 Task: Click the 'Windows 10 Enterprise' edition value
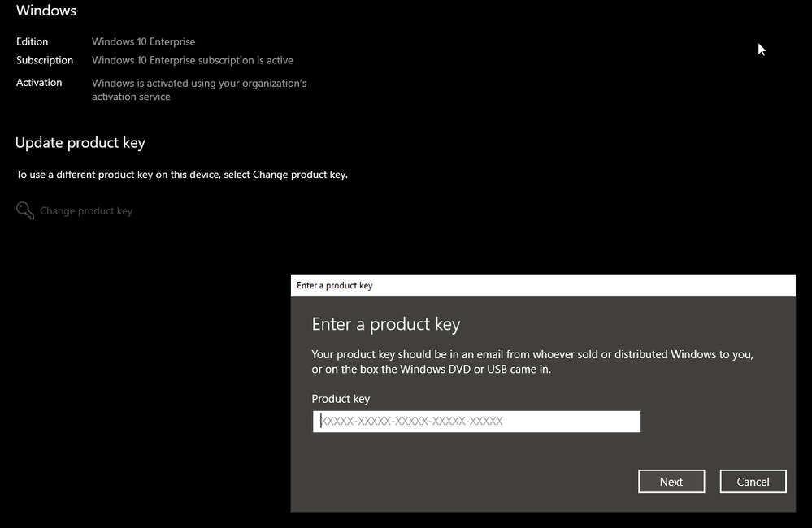(143, 41)
